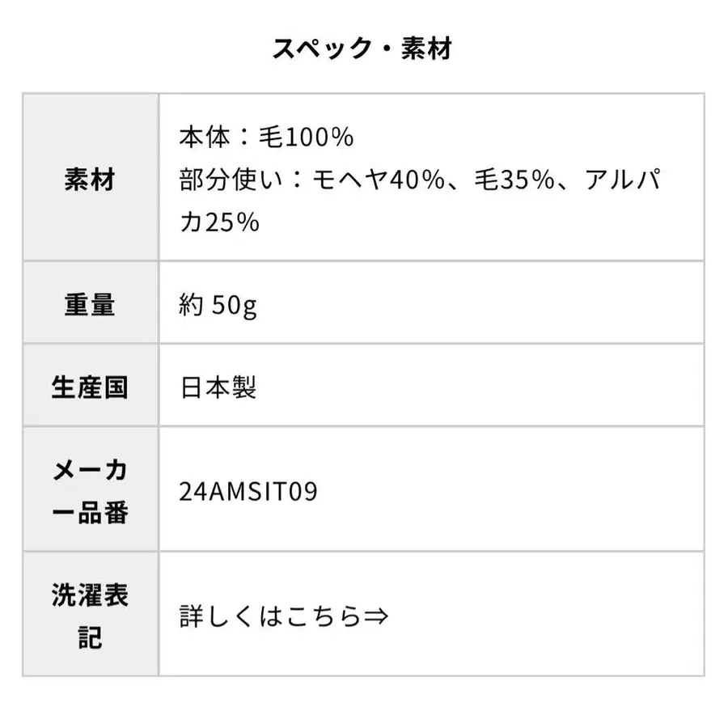Image resolution: width=728 pixels, height=728 pixels.
Task: Select the 生産国 row label
Action: 90,387
